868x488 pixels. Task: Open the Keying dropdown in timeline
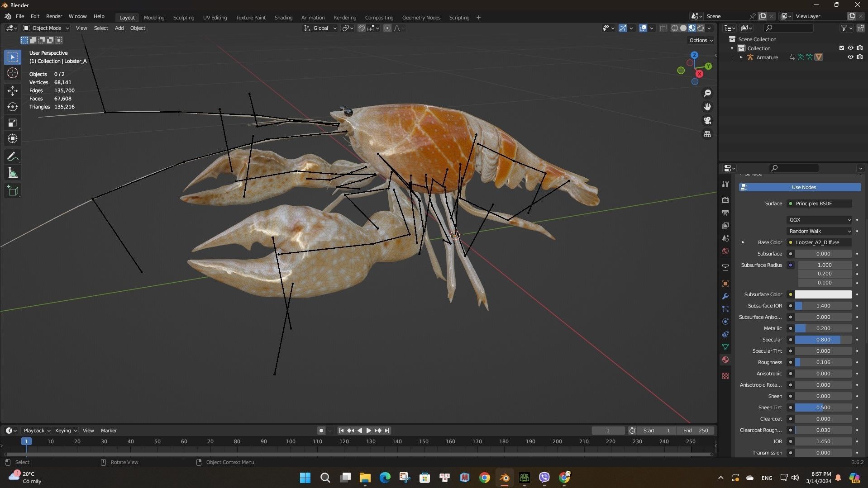[66, 431]
